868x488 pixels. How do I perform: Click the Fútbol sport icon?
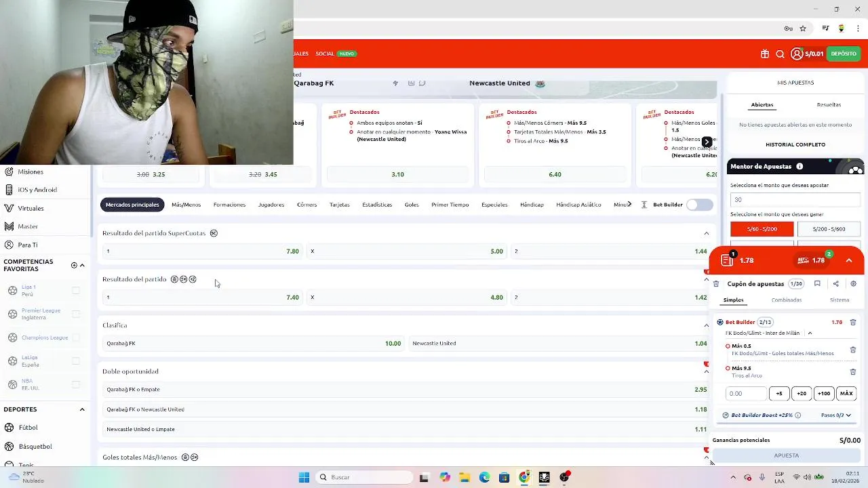click(x=9, y=428)
